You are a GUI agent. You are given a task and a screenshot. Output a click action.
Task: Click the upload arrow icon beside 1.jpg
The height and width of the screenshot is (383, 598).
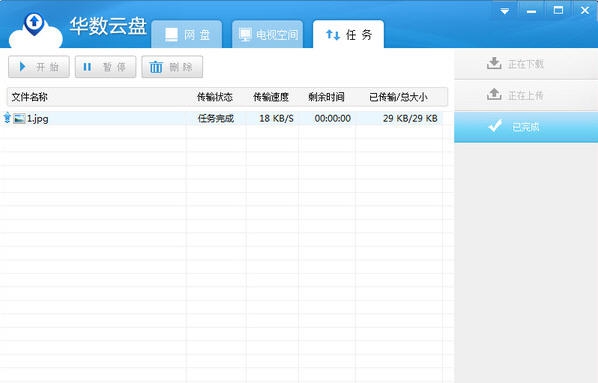(7, 117)
